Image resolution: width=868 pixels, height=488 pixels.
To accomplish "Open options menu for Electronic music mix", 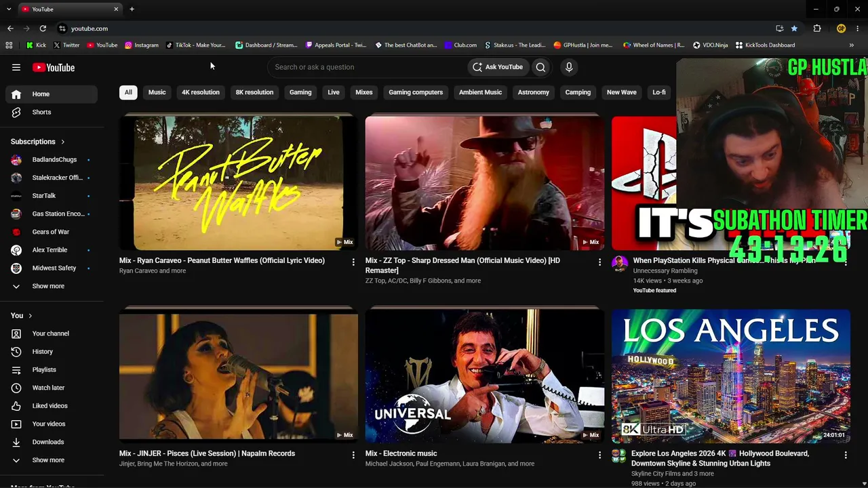I will 599,455.
